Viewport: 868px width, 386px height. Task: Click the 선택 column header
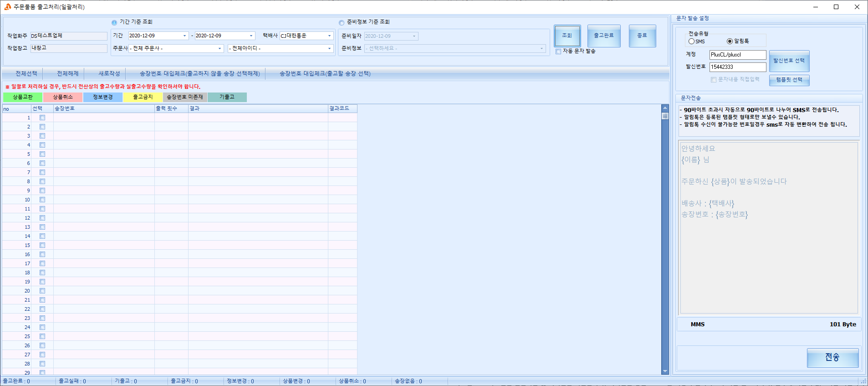click(42, 108)
